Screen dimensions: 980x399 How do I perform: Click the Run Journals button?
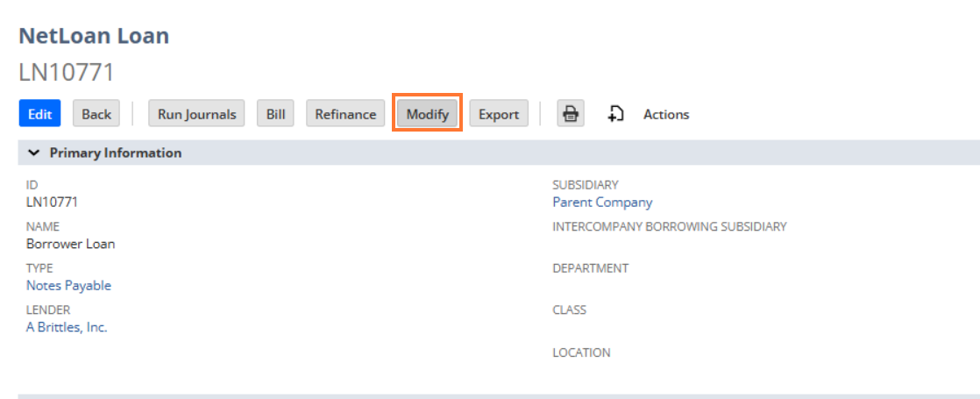[197, 114]
